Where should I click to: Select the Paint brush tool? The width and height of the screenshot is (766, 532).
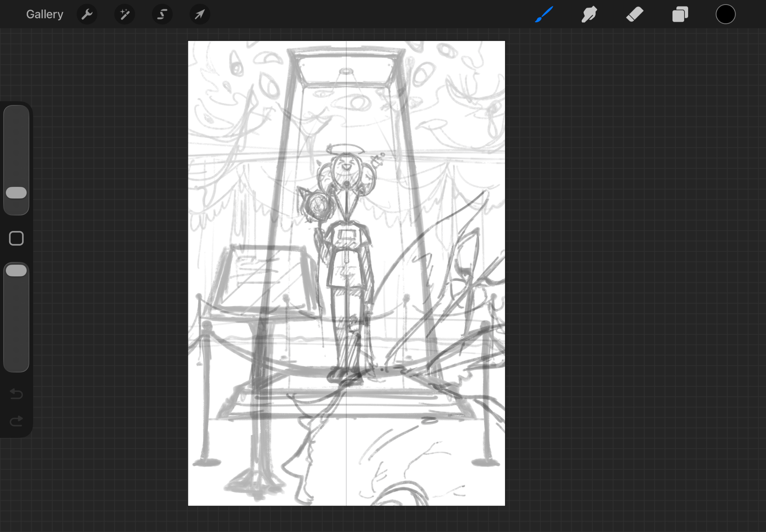click(x=544, y=15)
